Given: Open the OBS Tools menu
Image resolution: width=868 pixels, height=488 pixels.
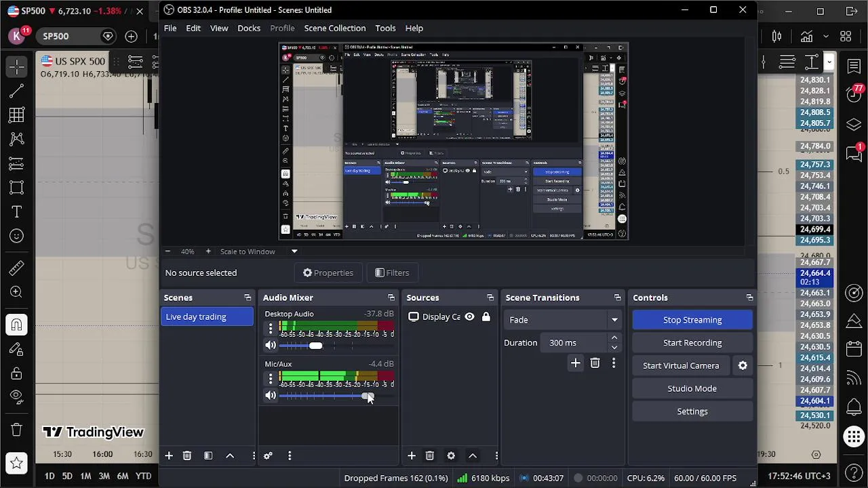Looking at the screenshot, I should pyautogui.click(x=385, y=28).
